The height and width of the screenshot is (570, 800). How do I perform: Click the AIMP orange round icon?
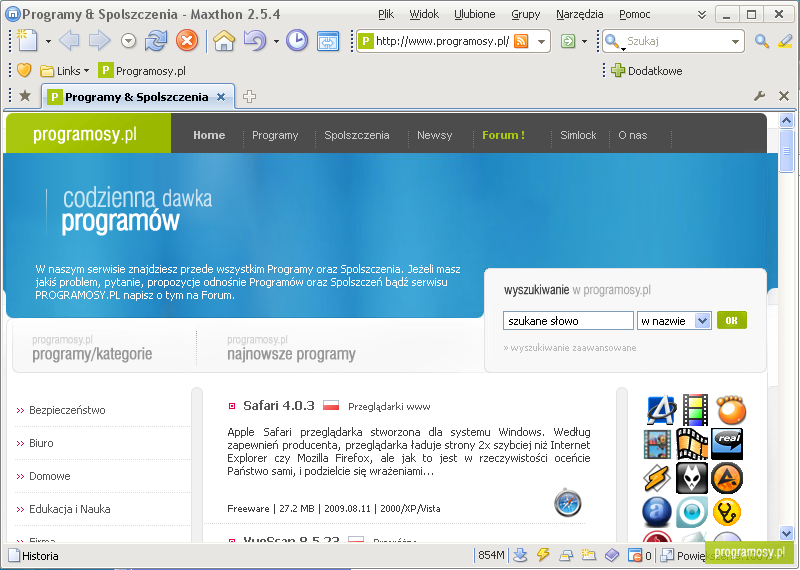[x=727, y=478]
